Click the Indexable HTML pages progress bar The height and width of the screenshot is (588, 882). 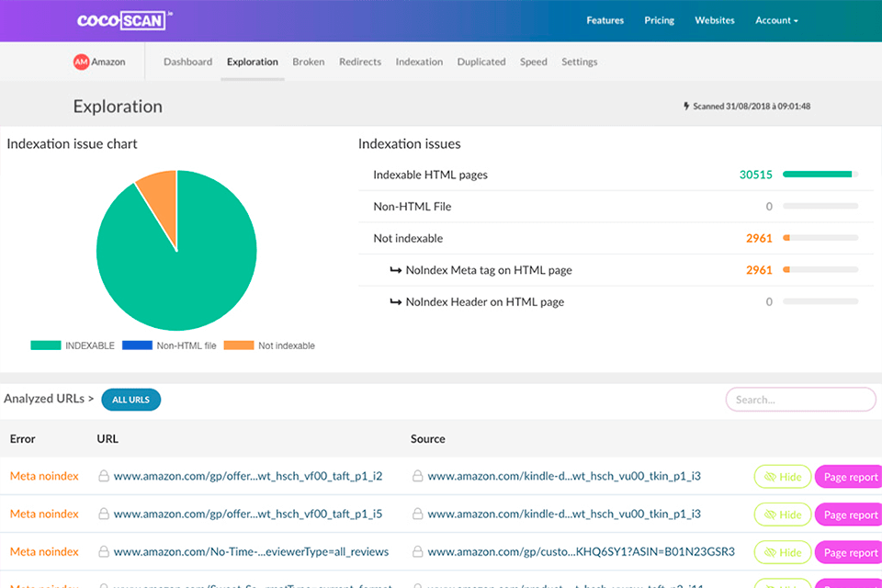820,175
